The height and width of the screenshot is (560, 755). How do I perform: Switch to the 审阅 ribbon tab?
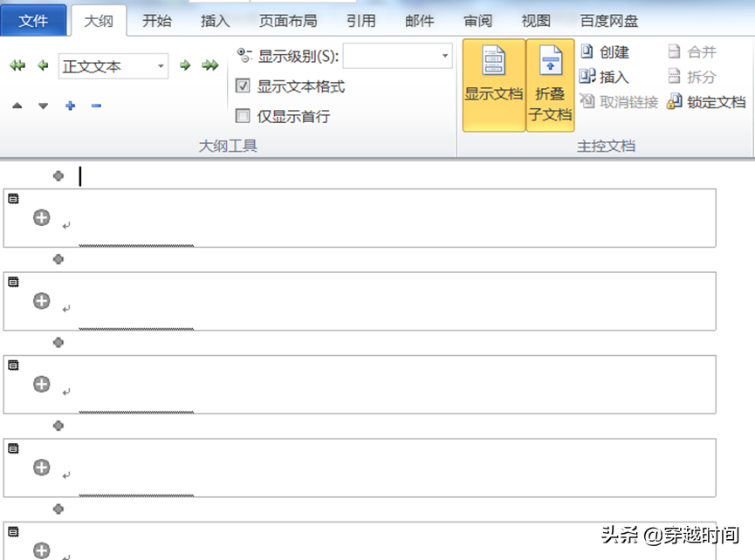tap(477, 21)
